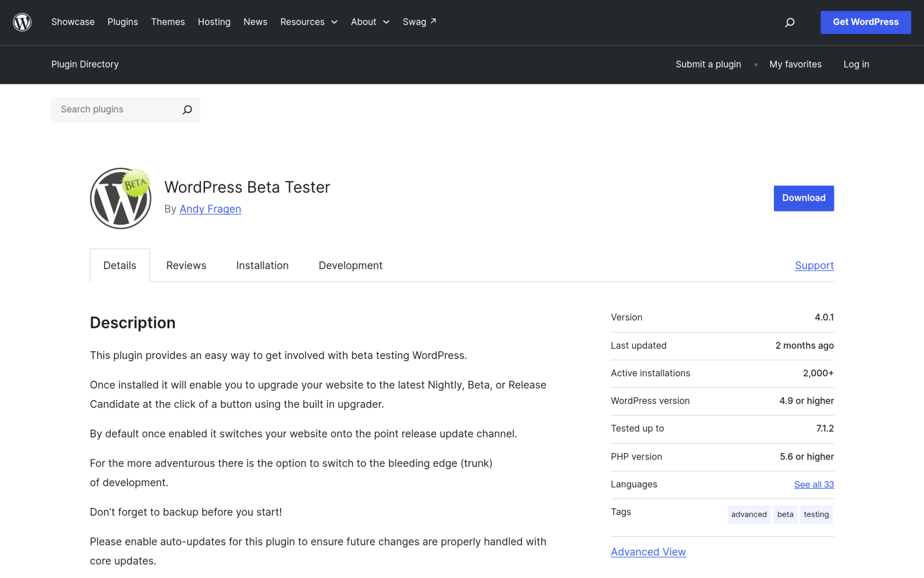Open author Andy Fragen's profile link
The image size is (924, 578).
pos(210,209)
